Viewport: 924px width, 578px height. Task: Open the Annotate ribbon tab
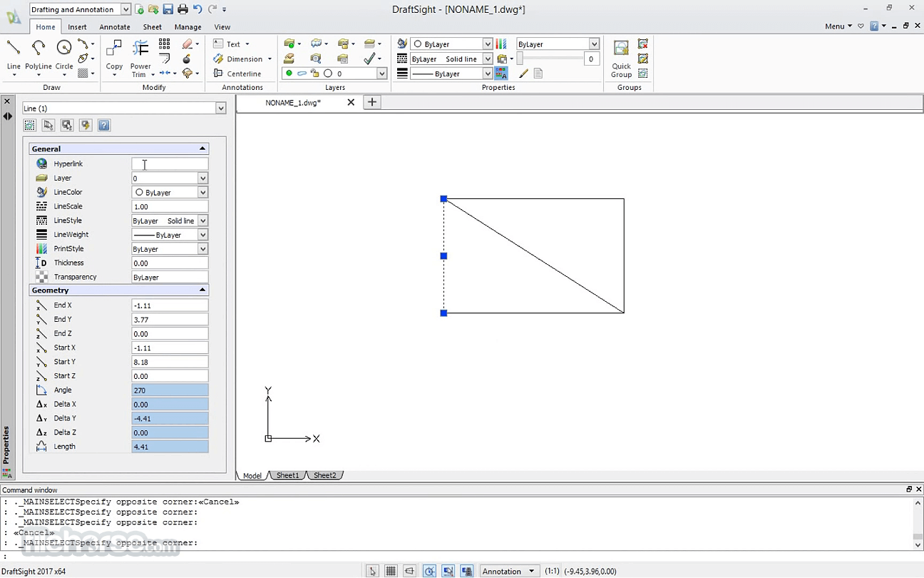click(115, 27)
